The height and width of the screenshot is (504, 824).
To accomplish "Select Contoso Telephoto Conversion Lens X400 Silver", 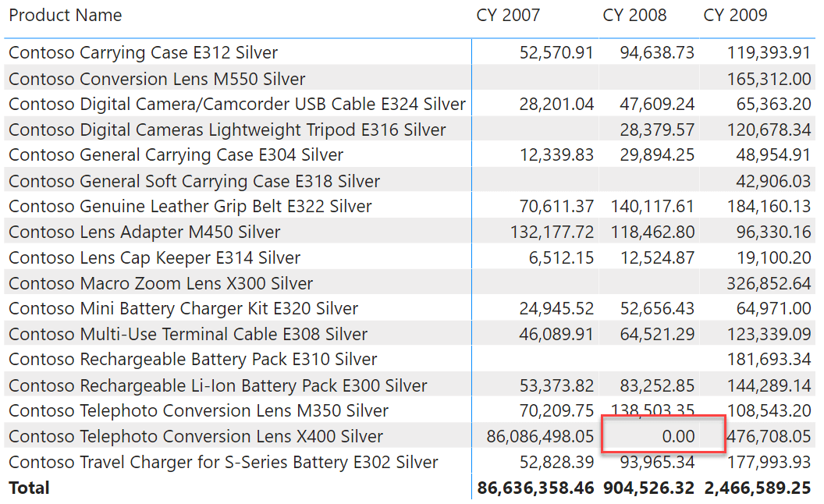I will coord(196,436).
